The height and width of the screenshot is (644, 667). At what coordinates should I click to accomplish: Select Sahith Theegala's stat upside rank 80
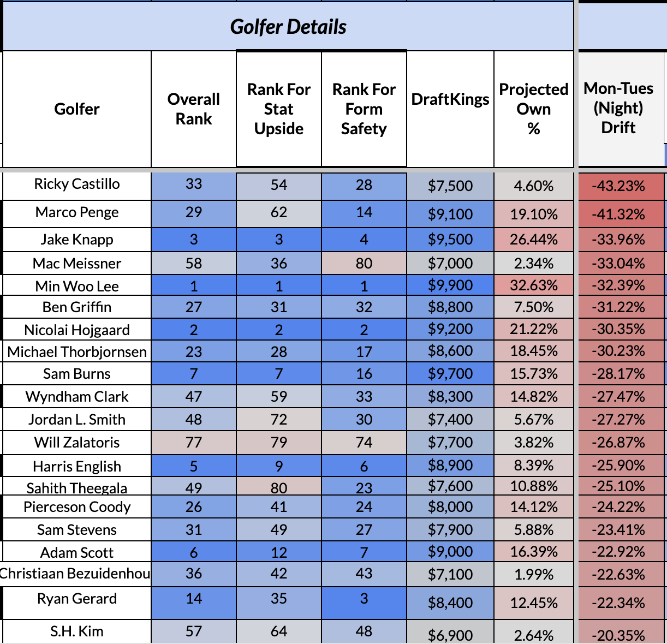point(279,487)
